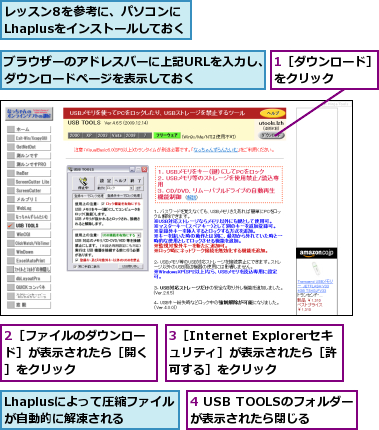
Task: Open WinDown in the sidebar menu
Action: [x=29, y=252]
